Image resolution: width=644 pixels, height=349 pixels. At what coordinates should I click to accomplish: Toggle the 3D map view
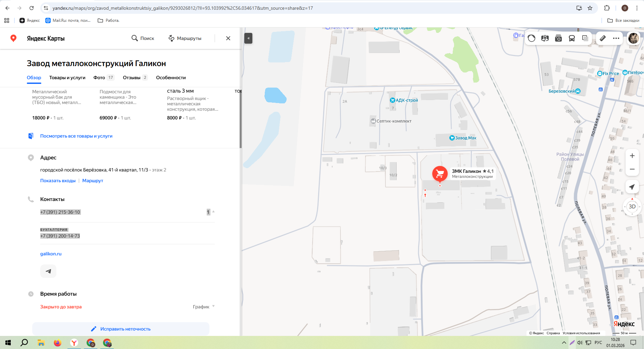(632, 207)
